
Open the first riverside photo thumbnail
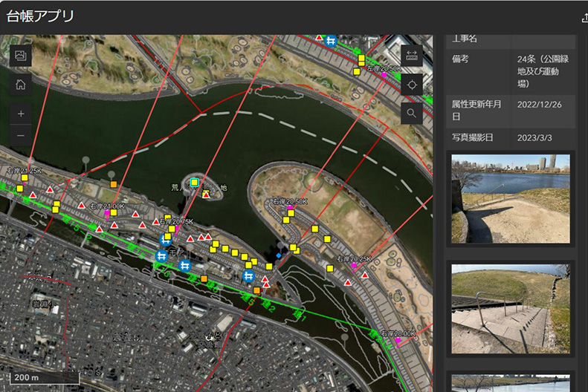coord(510,197)
